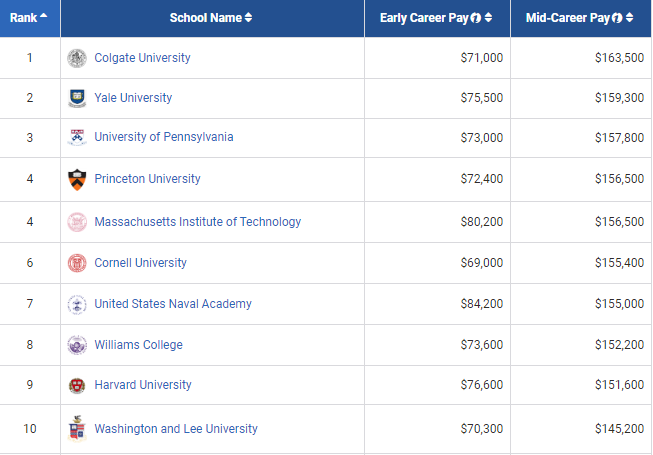This screenshot has width=653, height=455.
Task: Click the Colgate University seal icon
Action: click(x=77, y=58)
